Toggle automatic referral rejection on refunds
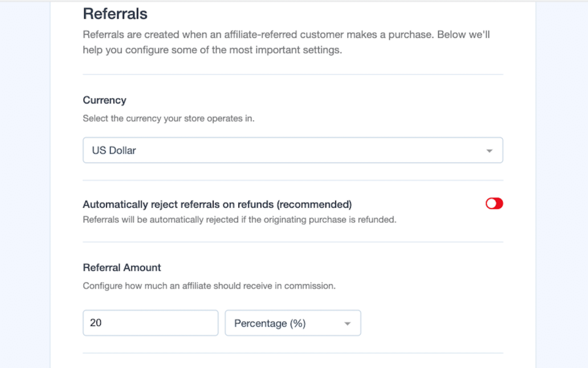The width and height of the screenshot is (588, 368). (x=494, y=204)
